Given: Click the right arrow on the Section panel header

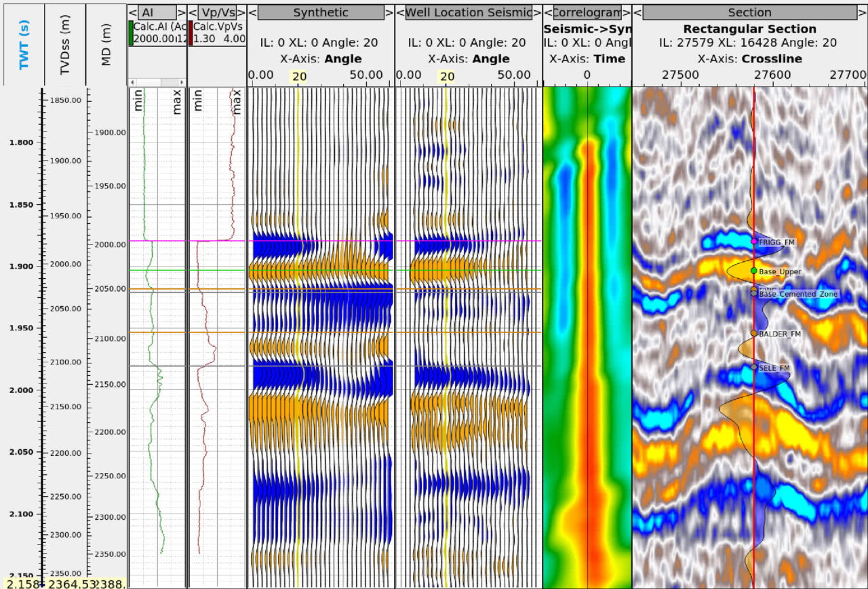Looking at the screenshot, I should [862, 12].
